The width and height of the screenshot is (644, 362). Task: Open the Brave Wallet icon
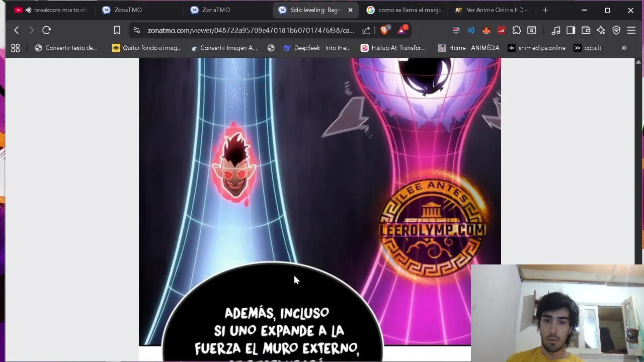click(586, 30)
